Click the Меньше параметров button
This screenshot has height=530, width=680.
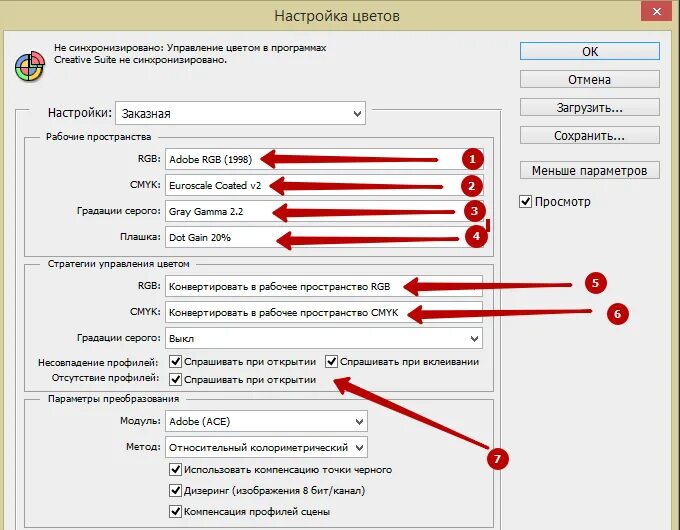(590, 170)
